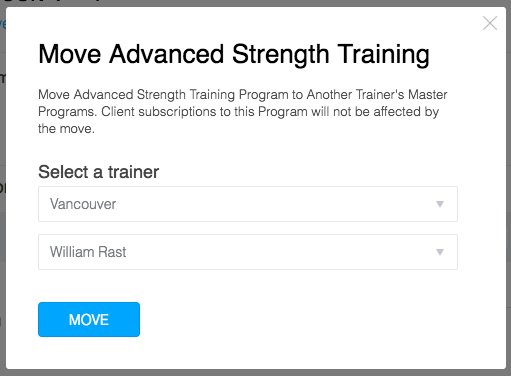Select the William Rast name in the second combo box
This screenshot has height=376, width=511.
click(x=88, y=252)
